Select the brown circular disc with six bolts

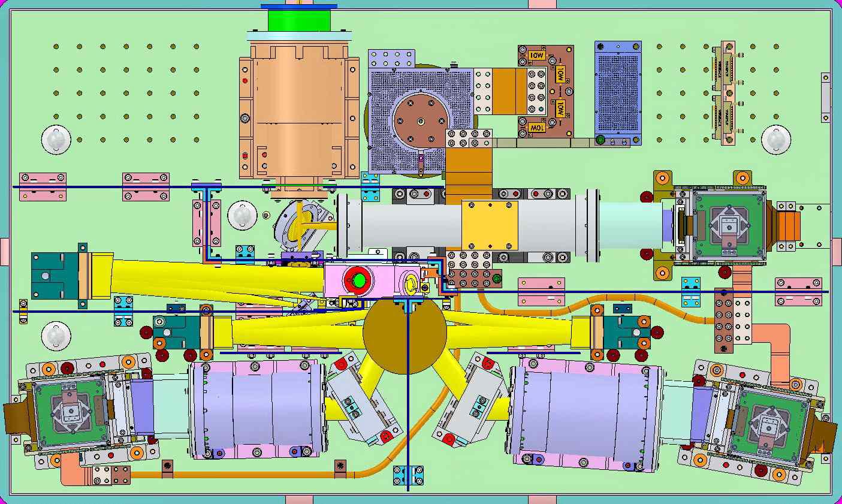(x=421, y=122)
